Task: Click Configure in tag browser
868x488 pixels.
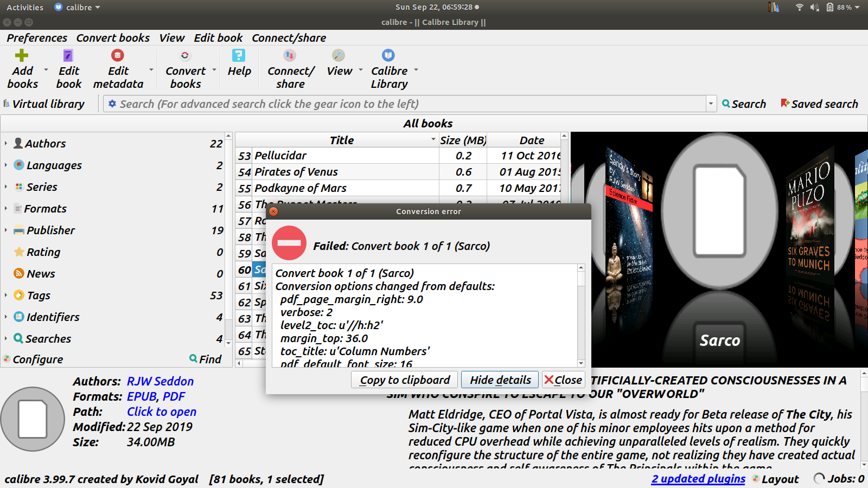Action: coord(33,359)
